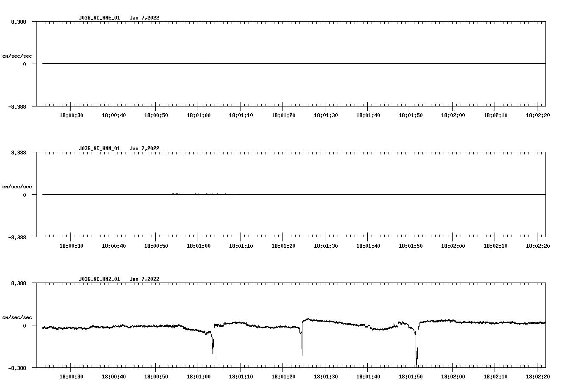This screenshot has width=576, height=392.
Task: Select the J036_NC_HNN_01 channel title
Action: coord(99,148)
